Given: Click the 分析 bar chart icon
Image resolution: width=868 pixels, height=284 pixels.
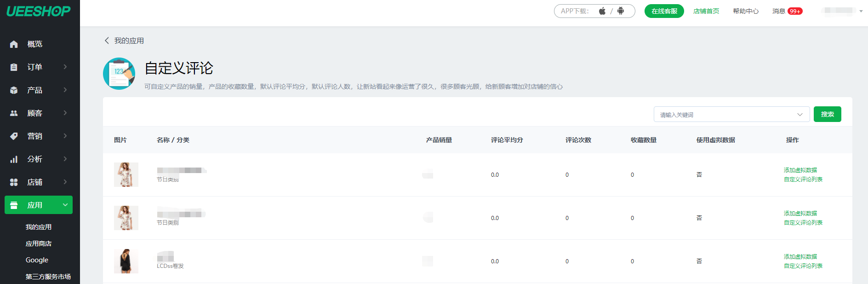Looking at the screenshot, I should coord(14,159).
